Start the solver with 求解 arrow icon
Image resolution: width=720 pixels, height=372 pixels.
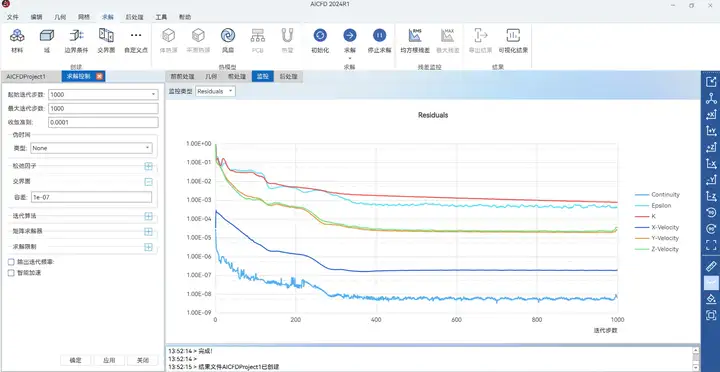(x=349, y=35)
